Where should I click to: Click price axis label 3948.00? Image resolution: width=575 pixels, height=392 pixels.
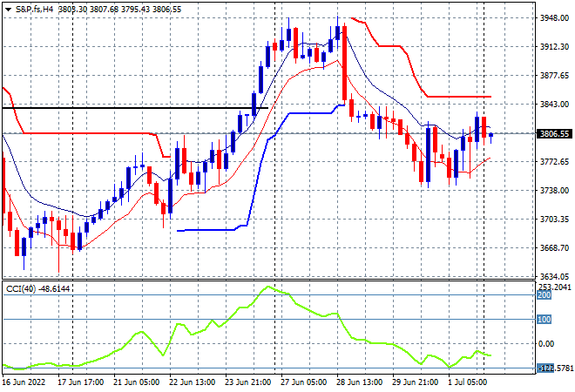click(554, 18)
